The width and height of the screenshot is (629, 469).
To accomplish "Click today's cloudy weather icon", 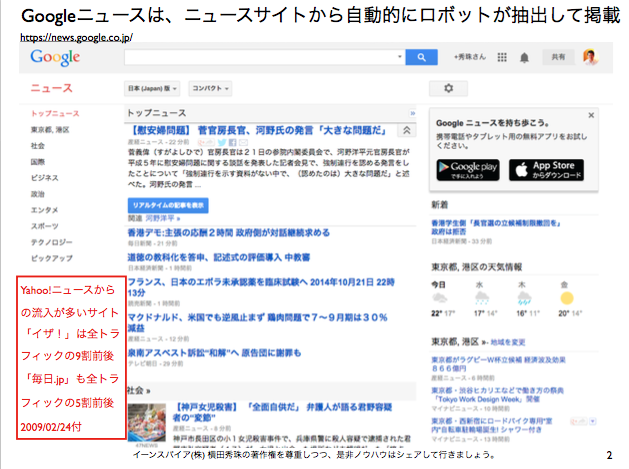I will coord(440,298).
